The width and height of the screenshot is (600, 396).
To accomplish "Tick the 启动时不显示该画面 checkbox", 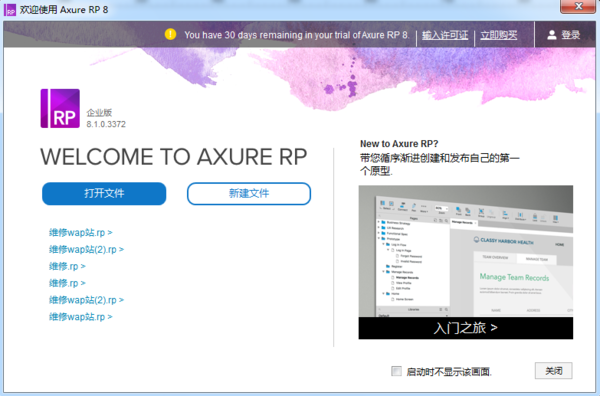I will tap(396, 371).
